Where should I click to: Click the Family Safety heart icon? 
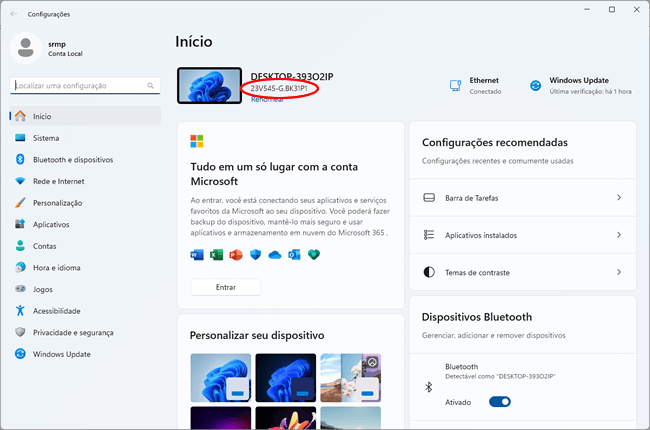[314, 255]
